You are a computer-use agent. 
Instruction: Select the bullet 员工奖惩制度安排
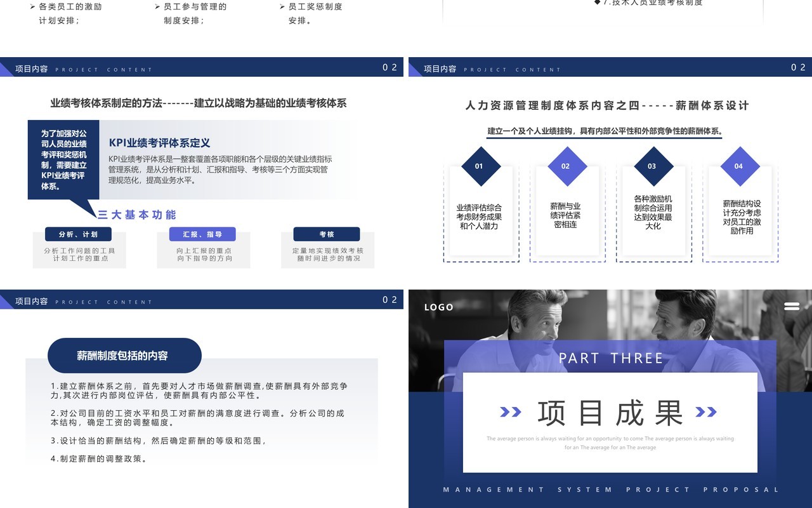[311, 13]
